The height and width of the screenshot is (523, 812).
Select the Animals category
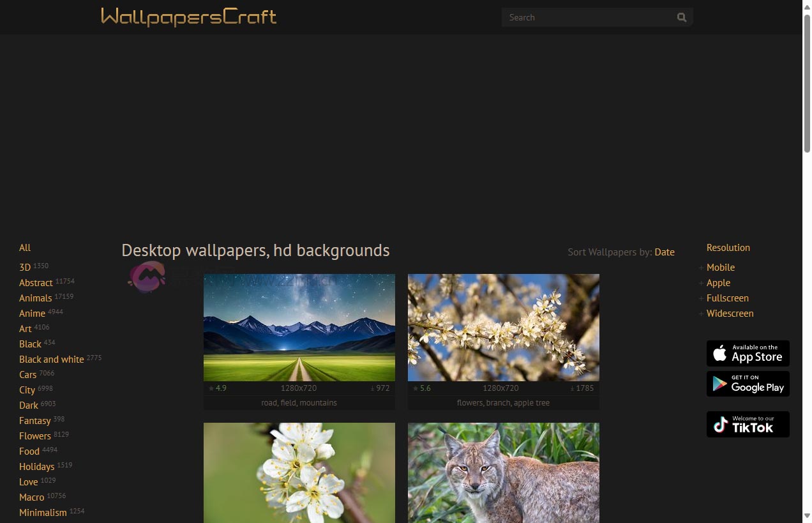tap(36, 298)
